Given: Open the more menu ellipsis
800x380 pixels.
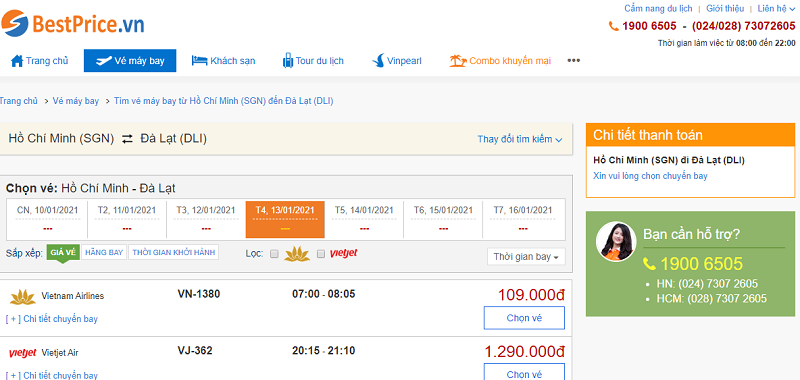Looking at the screenshot, I should pyautogui.click(x=573, y=61).
